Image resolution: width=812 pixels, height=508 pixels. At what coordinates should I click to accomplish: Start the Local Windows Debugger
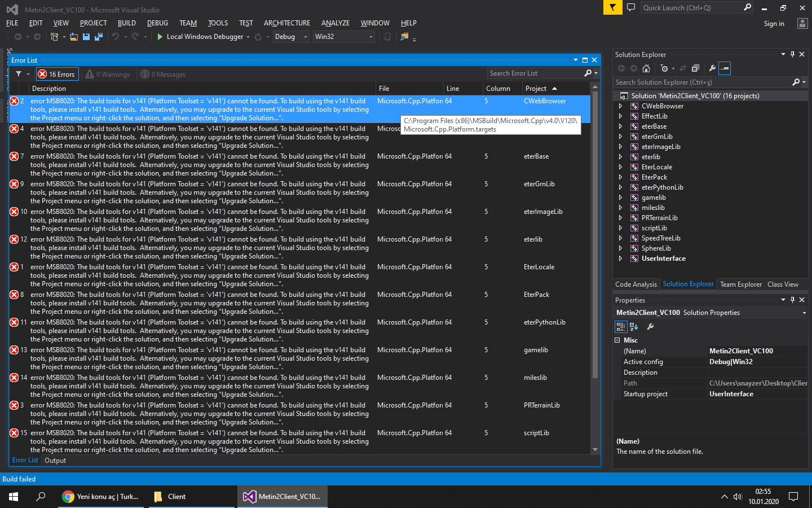click(200, 37)
